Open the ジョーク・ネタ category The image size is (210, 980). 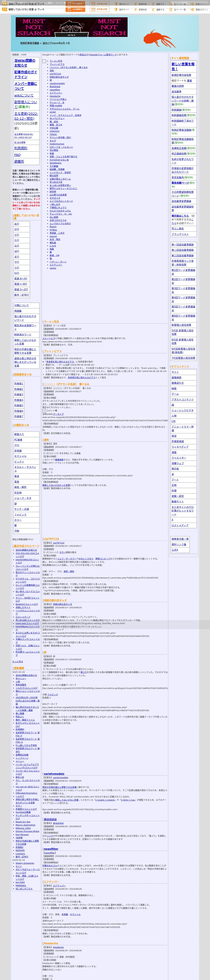pyautogui.click(x=23, y=498)
